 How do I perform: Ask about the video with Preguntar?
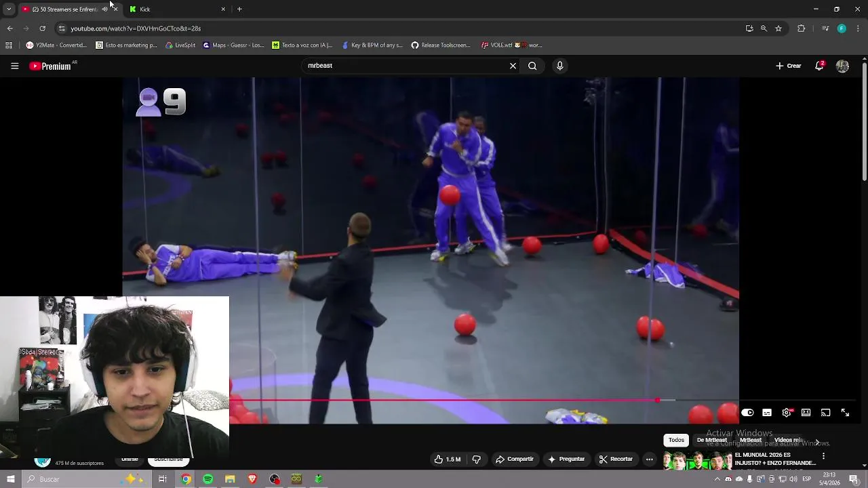[x=566, y=459]
